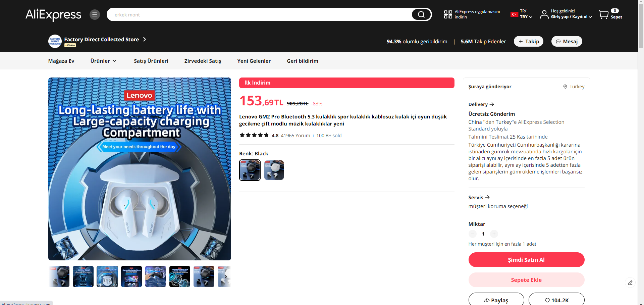
Task: Open the Yeni Gelenler tab
Action: coord(254,61)
